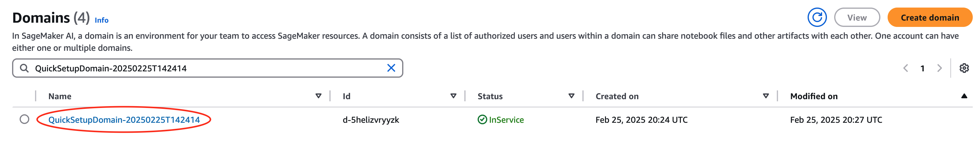Click the InService status check icon
This screenshot has width=980, height=153.
[482, 119]
